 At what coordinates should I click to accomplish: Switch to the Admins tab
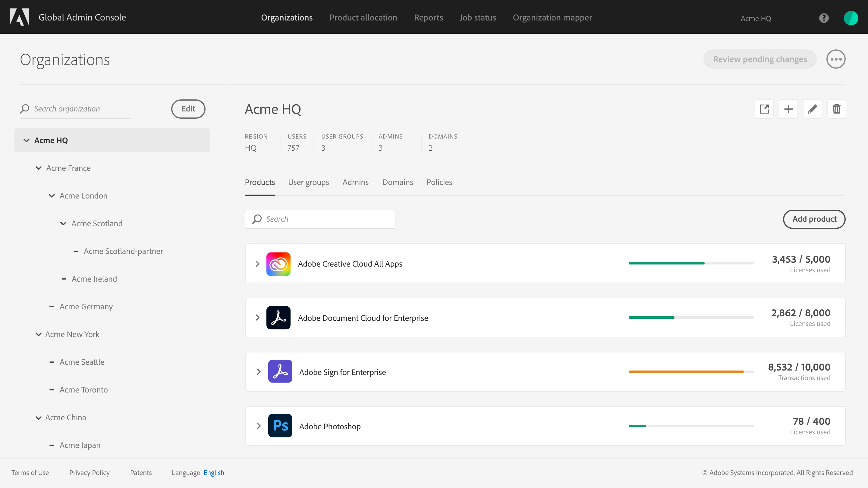pos(356,182)
